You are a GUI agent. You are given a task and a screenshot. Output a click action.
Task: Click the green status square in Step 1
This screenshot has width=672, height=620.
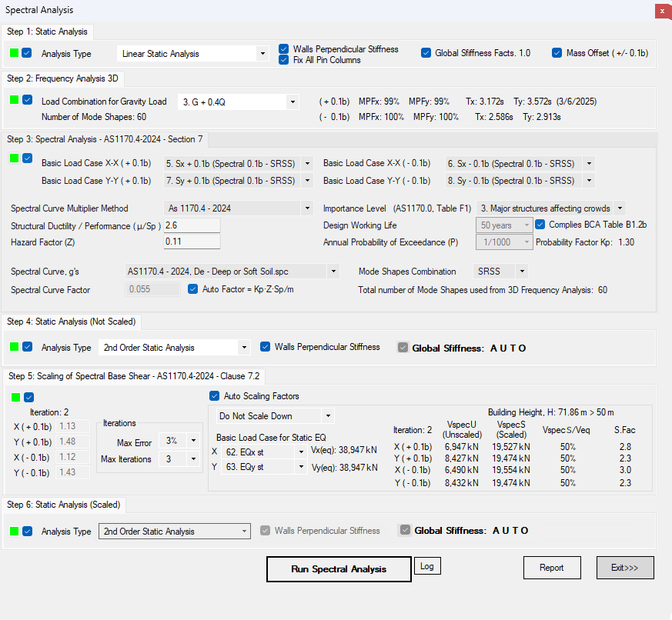pos(15,54)
